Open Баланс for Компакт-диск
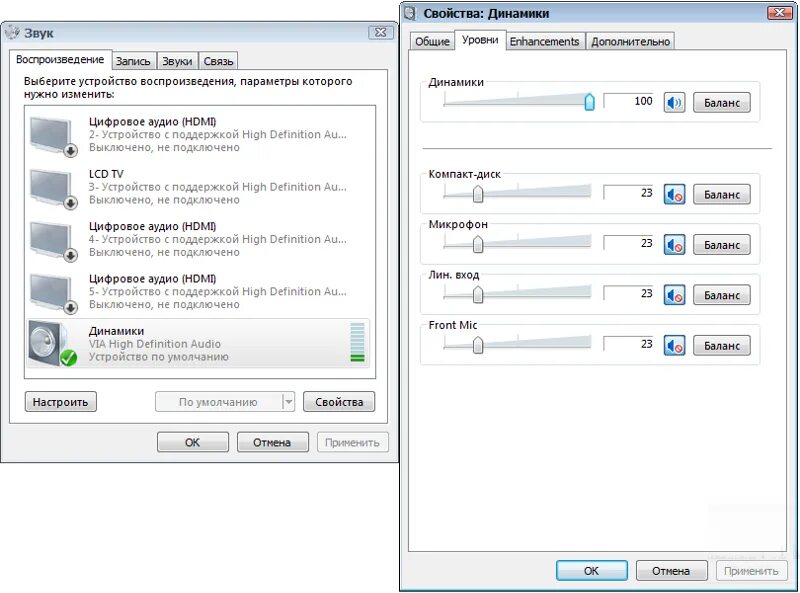The image size is (800, 593). tap(722, 194)
